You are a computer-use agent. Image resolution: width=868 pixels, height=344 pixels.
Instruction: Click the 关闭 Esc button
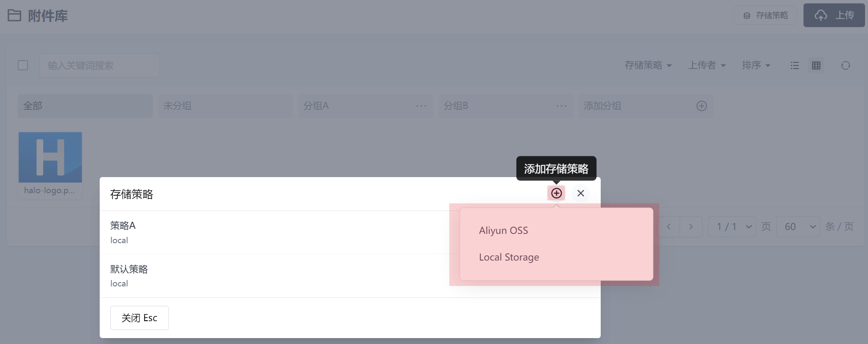pos(140,318)
